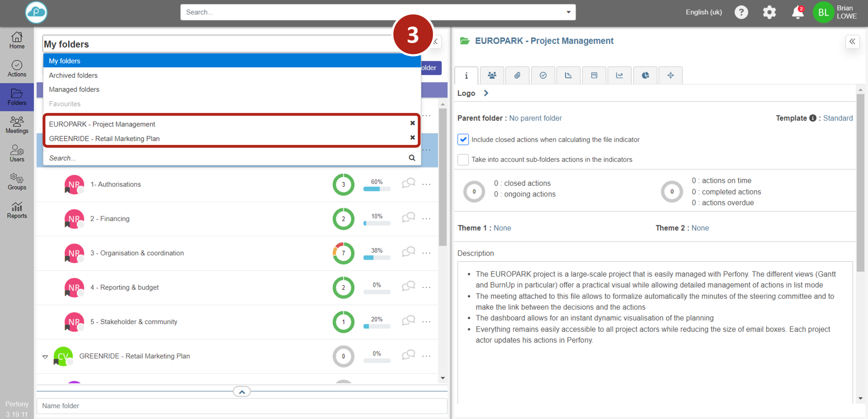Open the help question mark icon

[741, 12]
